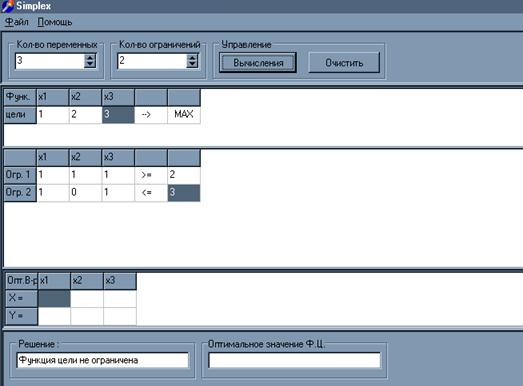Decrease number of constraints with down arrow

pyautogui.click(x=192, y=64)
